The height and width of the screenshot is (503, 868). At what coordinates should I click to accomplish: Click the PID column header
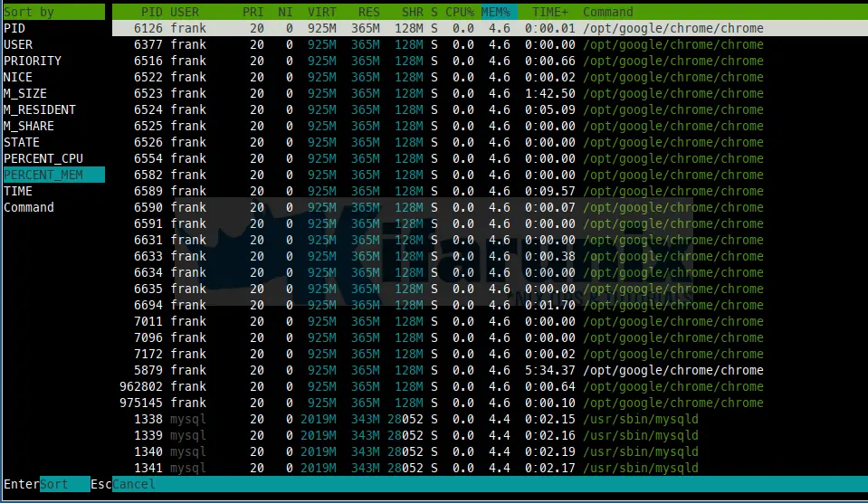click(x=152, y=12)
